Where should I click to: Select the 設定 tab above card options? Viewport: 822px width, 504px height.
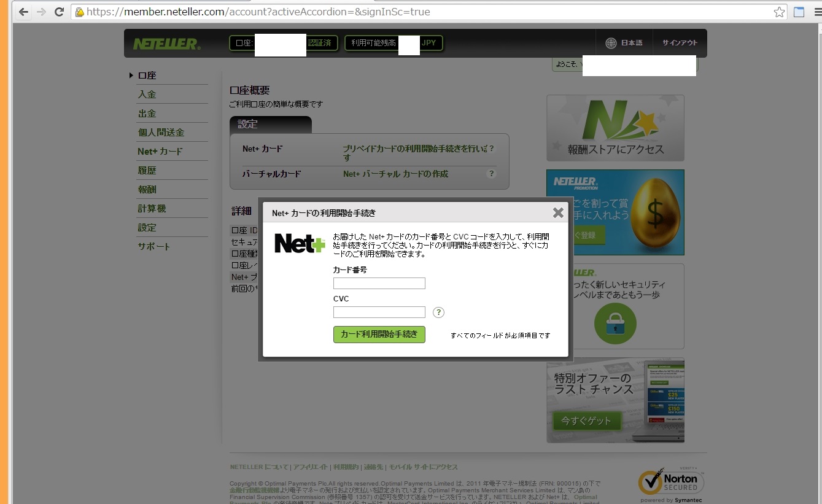[271, 125]
